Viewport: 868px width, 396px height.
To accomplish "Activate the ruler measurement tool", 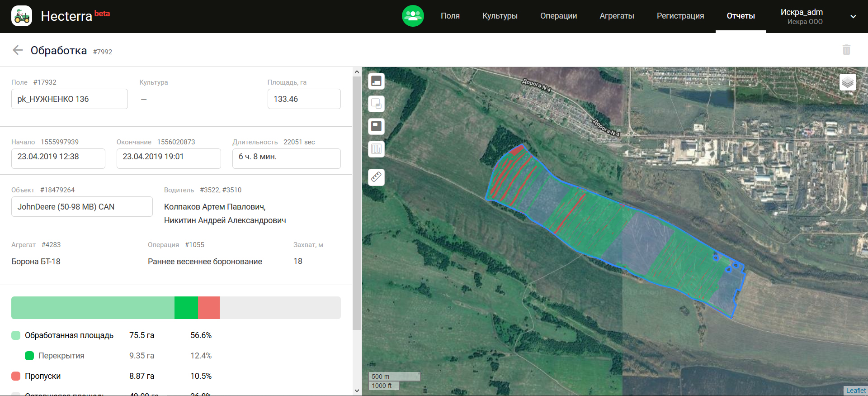I will pyautogui.click(x=376, y=177).
